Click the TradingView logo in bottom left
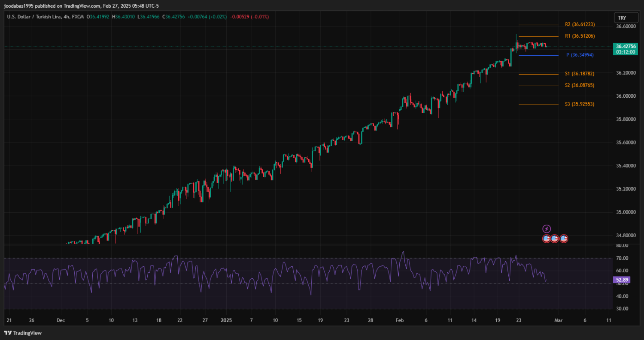This screenshot has height=340, width=644. point(23,333)
